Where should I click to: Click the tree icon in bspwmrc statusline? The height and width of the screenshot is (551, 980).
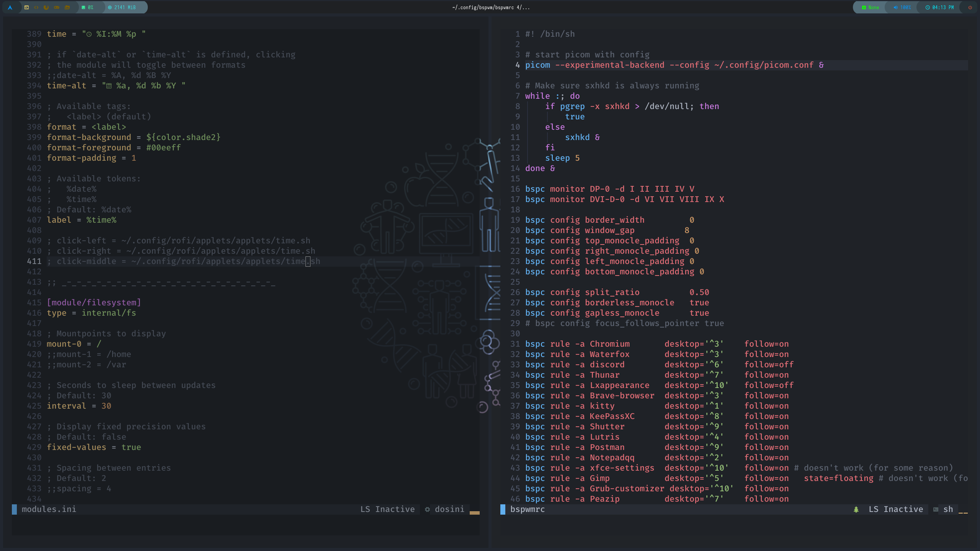[856, 509]
